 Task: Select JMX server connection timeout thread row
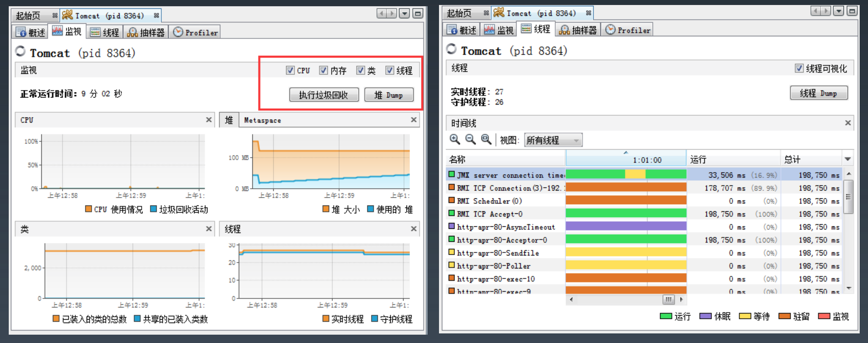pyautogui.click(x=644, y=175)
